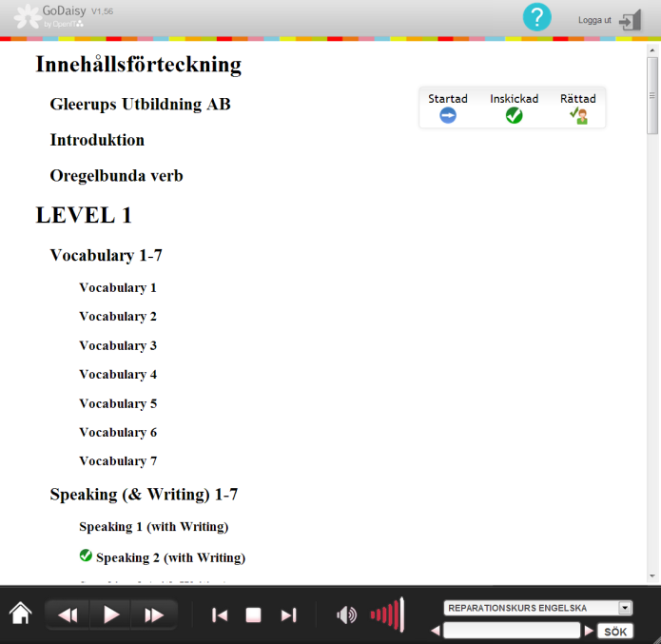Image resolution: width=661 pixels, height=644 pixels.
Task: Click the GoDaisy flower logo
Action: pos(28,16)
